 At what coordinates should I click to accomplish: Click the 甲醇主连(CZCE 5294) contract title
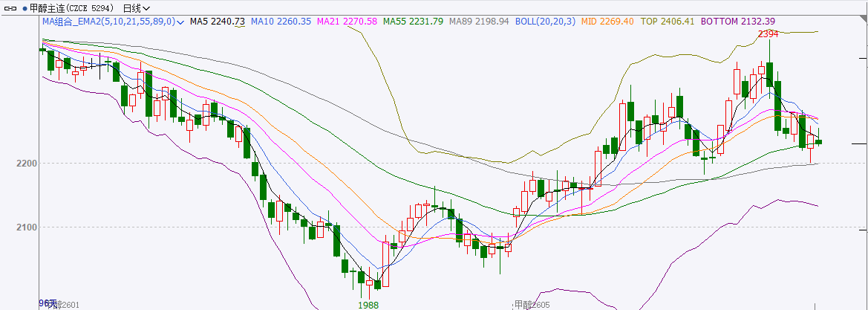[x=72, y=8]
